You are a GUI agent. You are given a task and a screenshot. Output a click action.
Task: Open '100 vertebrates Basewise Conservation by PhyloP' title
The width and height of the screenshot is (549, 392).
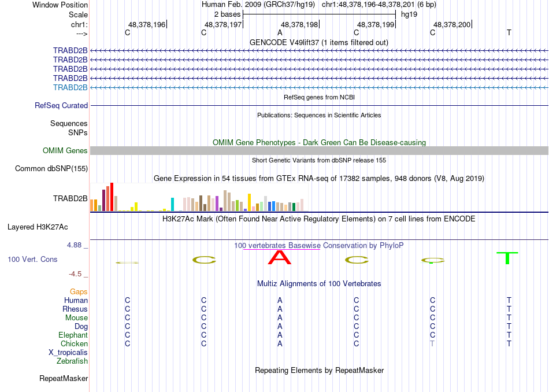click(319, 246)
